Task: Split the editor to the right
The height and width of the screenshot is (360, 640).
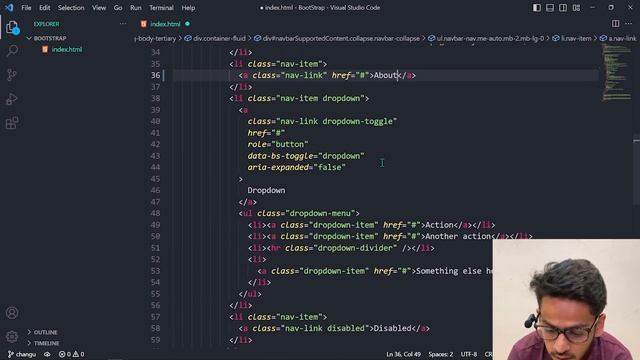Action: coord(616,24)
